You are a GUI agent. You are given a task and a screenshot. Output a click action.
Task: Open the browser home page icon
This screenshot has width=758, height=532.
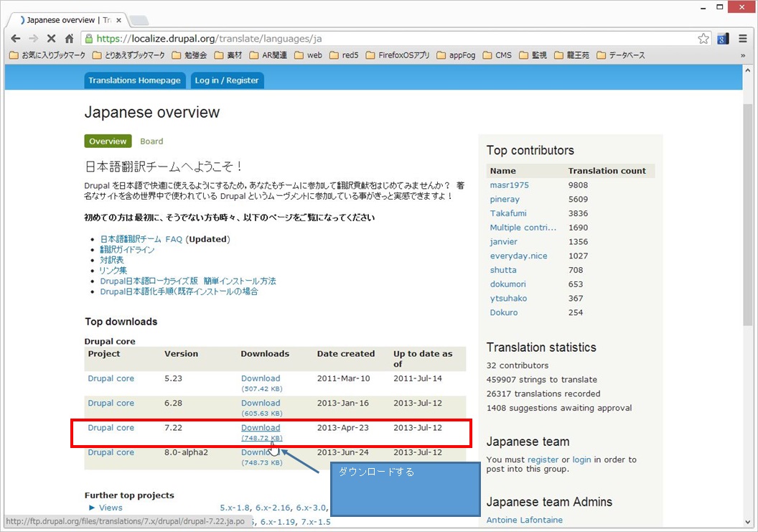coord(69,39)
